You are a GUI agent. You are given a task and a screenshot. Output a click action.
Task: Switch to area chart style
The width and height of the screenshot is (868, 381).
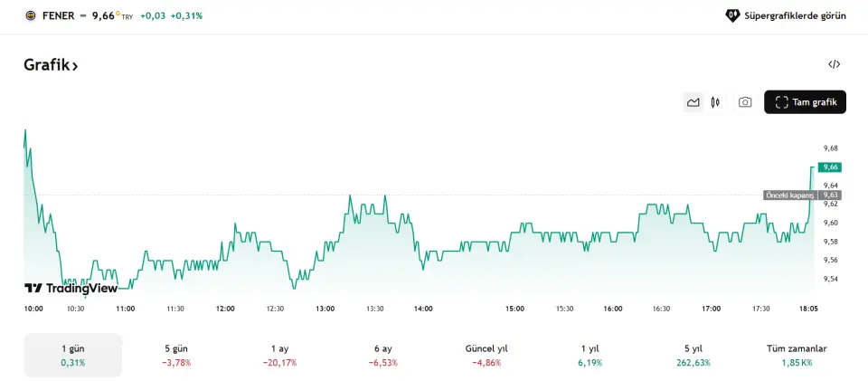coord(693,102)
